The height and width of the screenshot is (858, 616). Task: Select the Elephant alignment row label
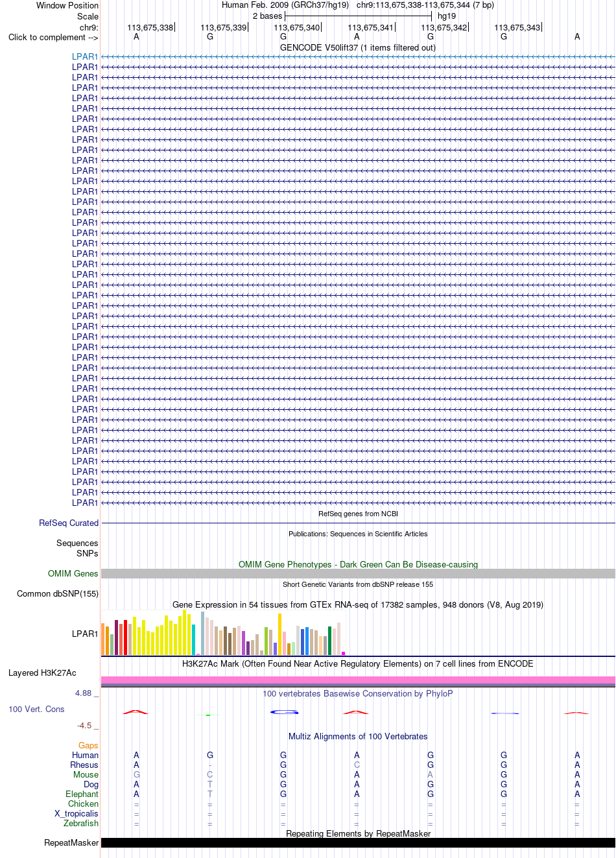[x=82, y=794]
